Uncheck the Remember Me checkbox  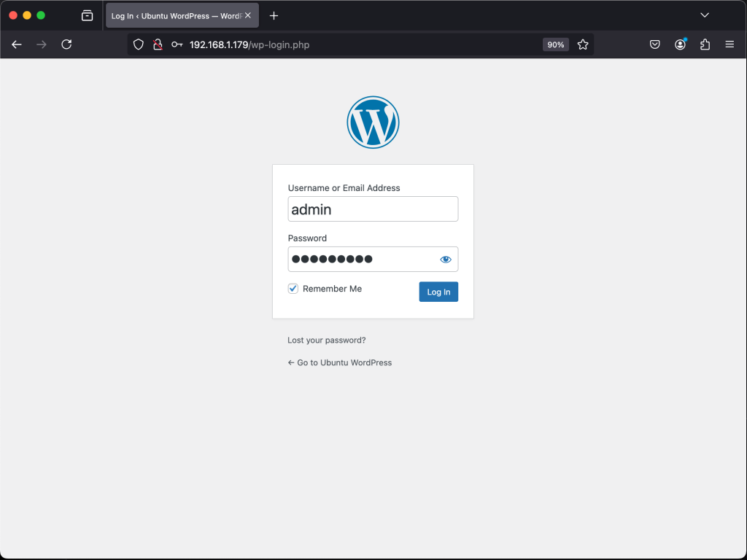293,288
